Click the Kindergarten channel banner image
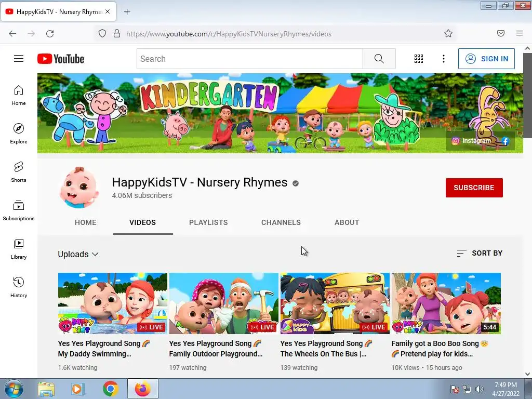The width and height of the screenshot is (532, 399). point(280,113)
